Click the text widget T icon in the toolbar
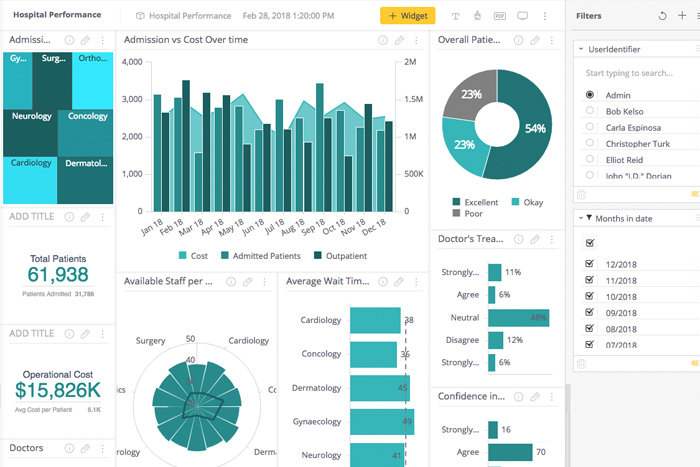The height and width of the screenshot is (467, 700). click(455, 16)
